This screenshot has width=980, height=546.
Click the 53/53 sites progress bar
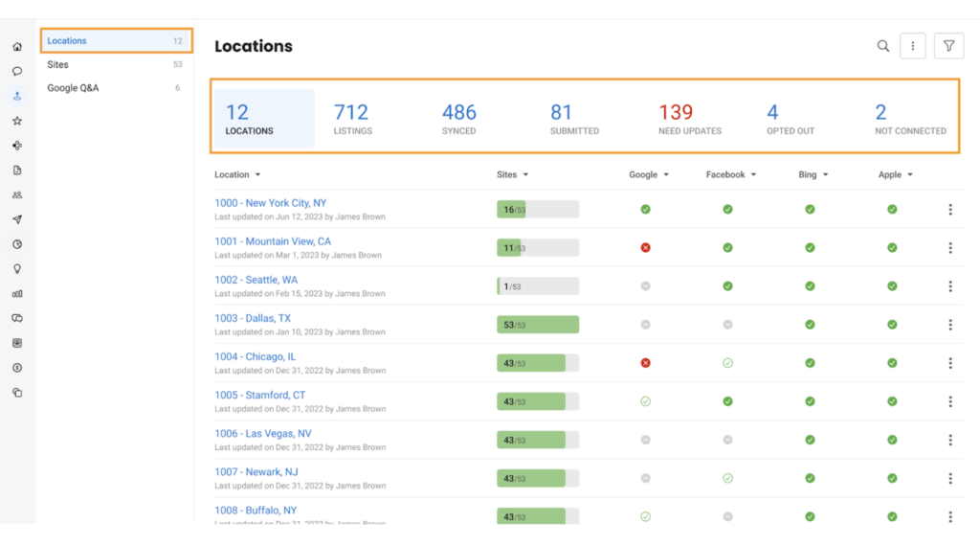pyautogui.click(x=538, y=325)
